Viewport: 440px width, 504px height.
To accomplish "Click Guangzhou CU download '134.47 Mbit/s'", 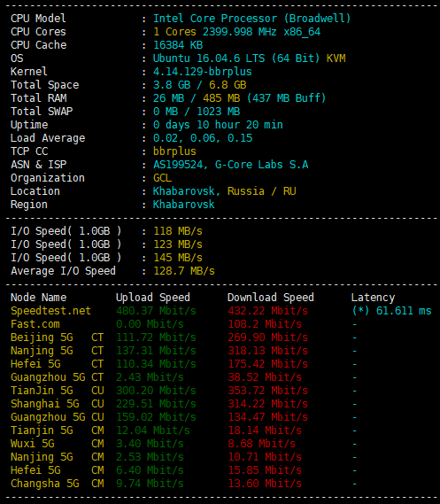I will point(268,417).
